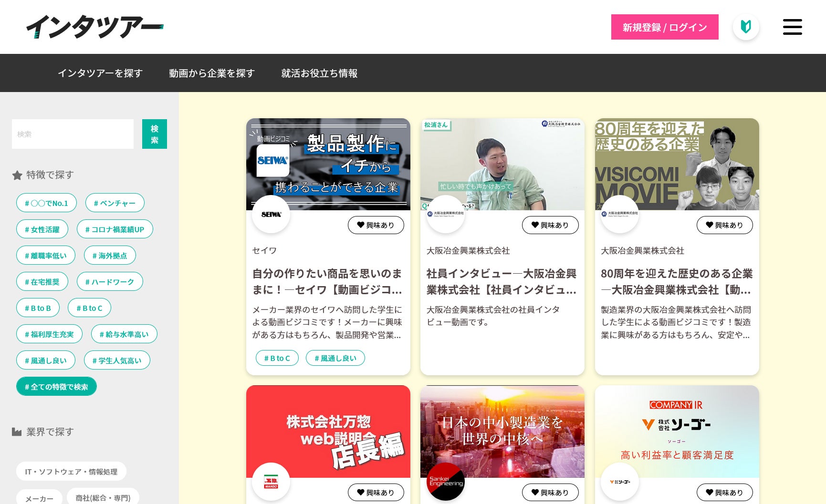The image size is (826, 504).
Task: Click the 社員インタビュー動画です description text
Action: pyautogui.click(x=493, y=316)
